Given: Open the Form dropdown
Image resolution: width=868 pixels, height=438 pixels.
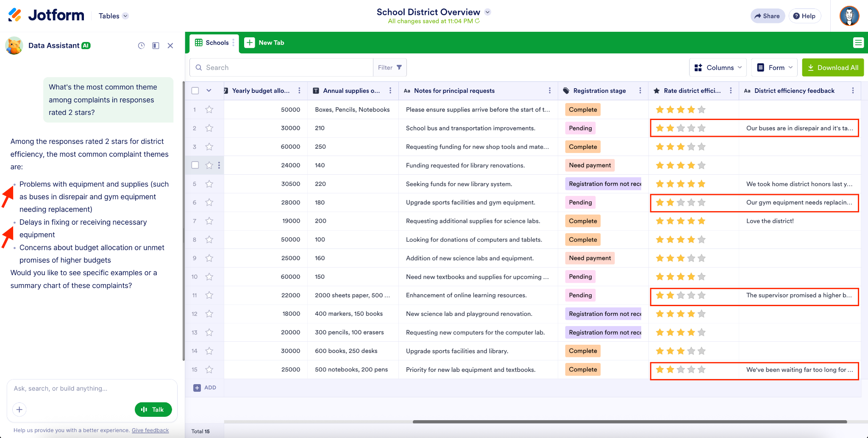Looking at the screenshot, I should pyautogui.click(x=774, y=67).
